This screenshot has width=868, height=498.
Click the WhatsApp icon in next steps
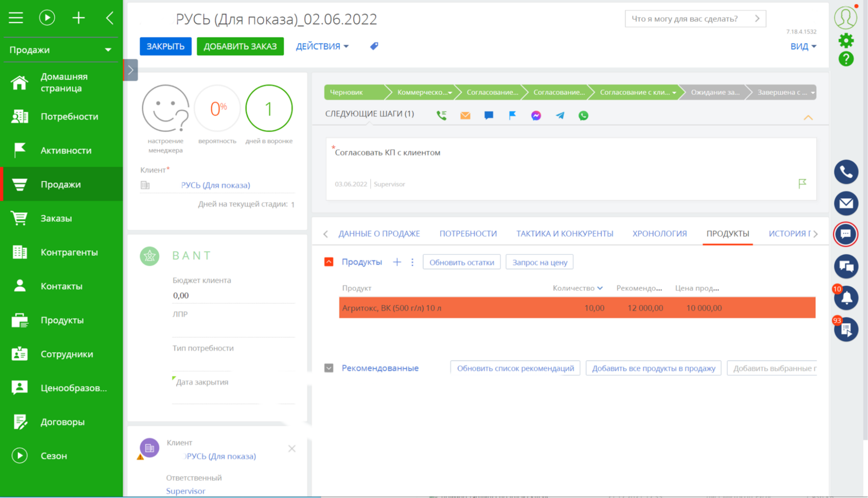(583, 115)
